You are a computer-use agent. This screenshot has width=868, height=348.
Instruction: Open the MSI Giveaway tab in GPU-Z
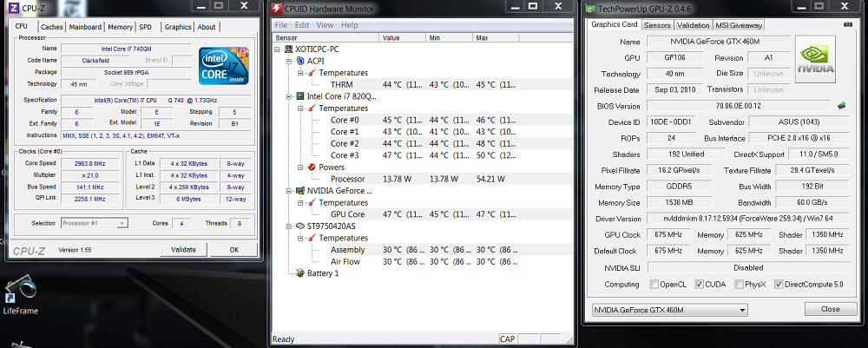739,25
